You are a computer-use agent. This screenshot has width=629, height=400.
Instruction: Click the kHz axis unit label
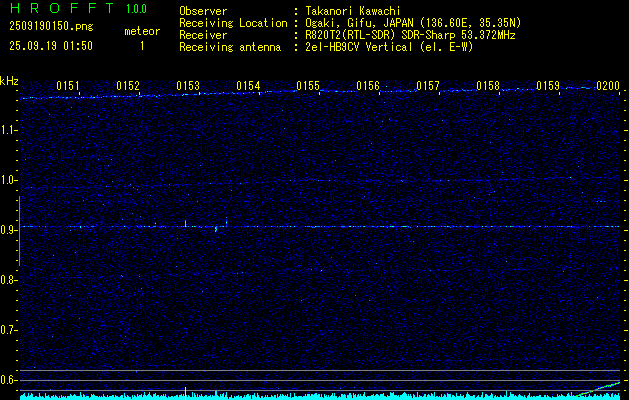pyautogui.click(x=9, y=81)
